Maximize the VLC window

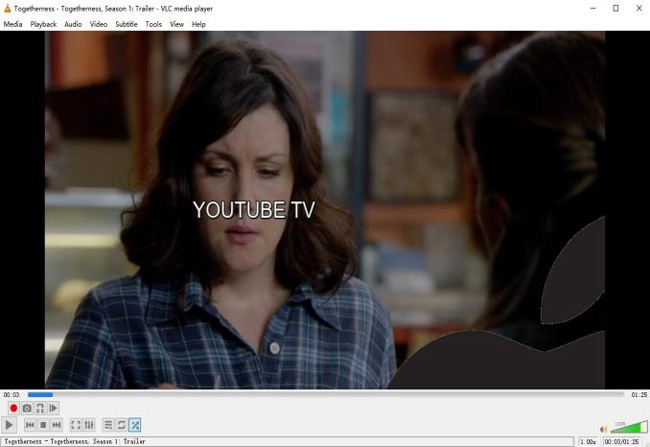point(616,8)
